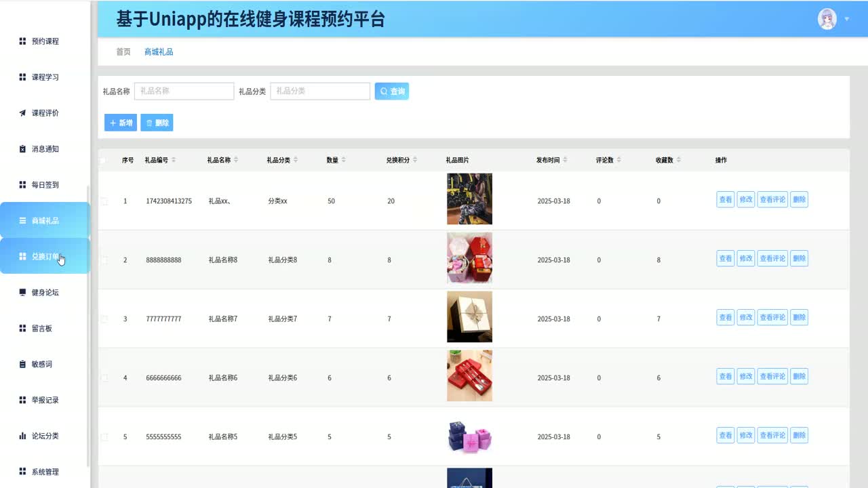Open 敏感词 in the sidebar
The height and width of the screenshot is (488, 868).
(x=45, y=365)
